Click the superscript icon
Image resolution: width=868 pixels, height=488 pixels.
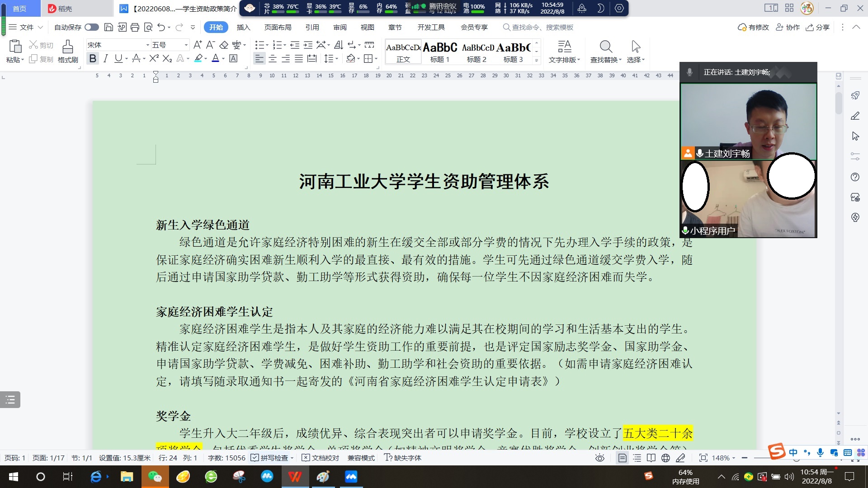[x=154, y=58]
